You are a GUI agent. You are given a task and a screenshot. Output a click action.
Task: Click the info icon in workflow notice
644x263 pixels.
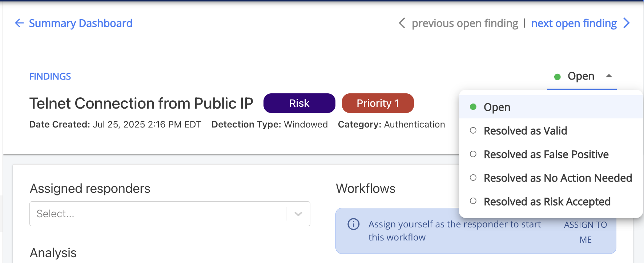pyautogui.click(x=354, y=224)
